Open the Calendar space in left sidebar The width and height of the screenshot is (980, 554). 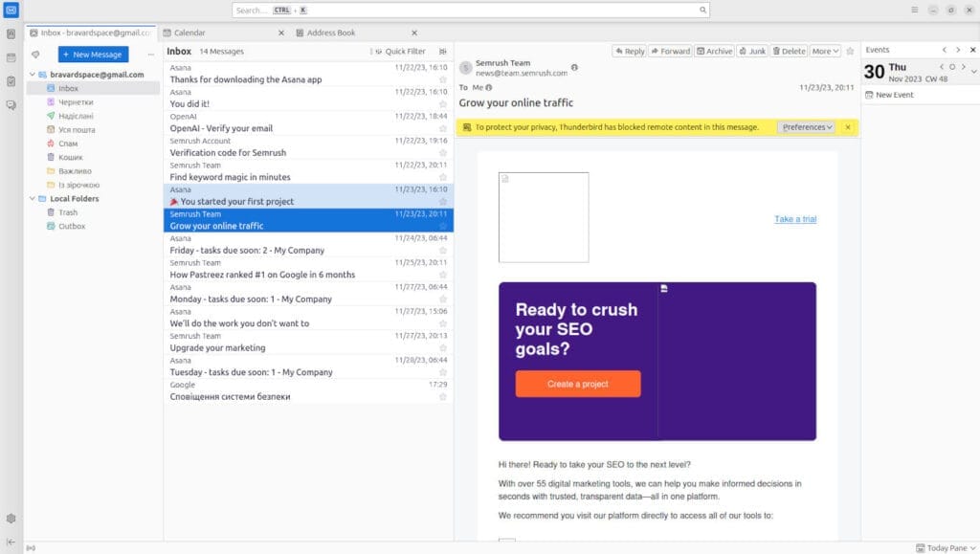pyautogui.click(x=11, y=57)
